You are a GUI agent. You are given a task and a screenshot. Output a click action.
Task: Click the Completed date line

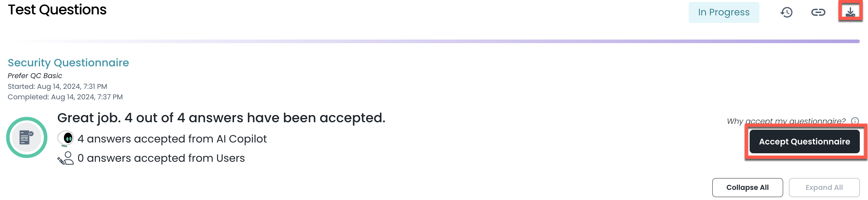65,97
